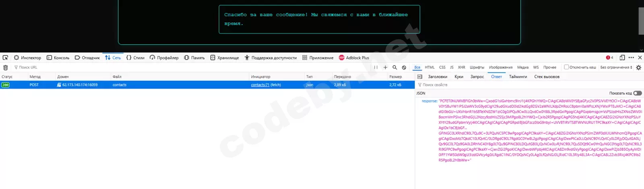
Task: Sort by the Файл column header
Action: [180, 77]
